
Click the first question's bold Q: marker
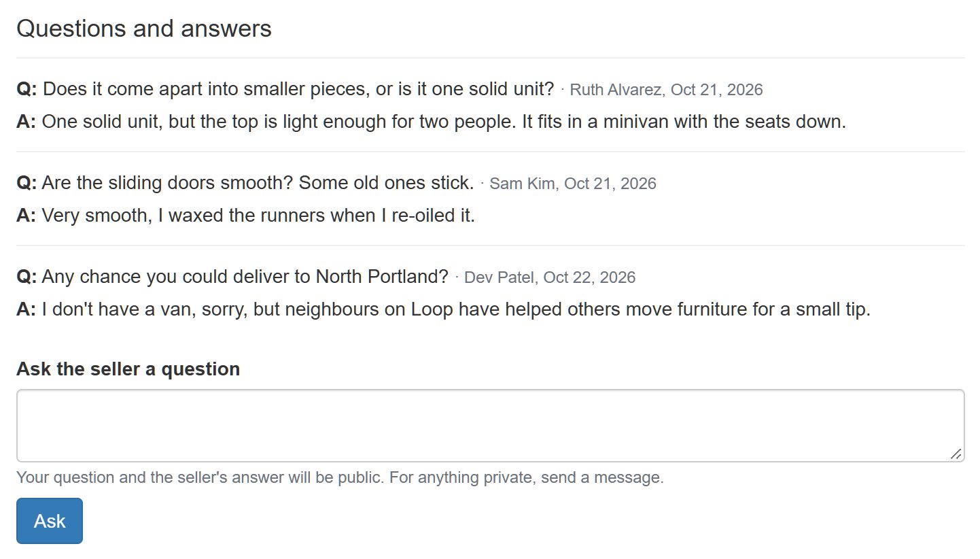click(27, 89)
